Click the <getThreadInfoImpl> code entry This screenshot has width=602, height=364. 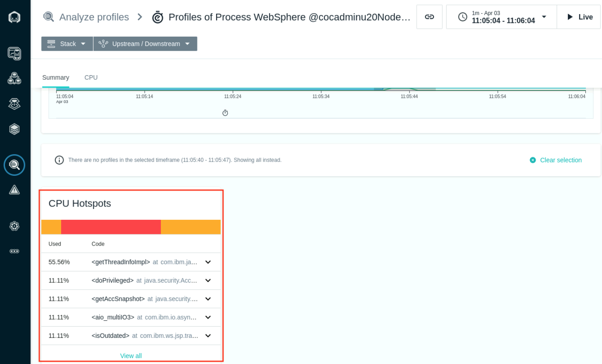(121, 262)
